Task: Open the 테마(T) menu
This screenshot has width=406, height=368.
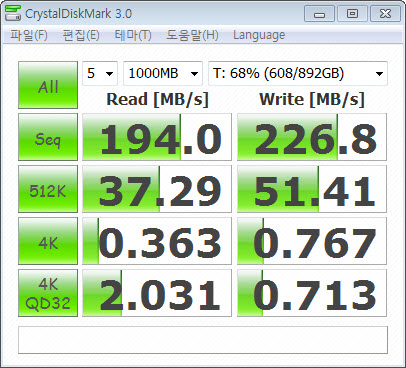Action: [x=133, y=35]
